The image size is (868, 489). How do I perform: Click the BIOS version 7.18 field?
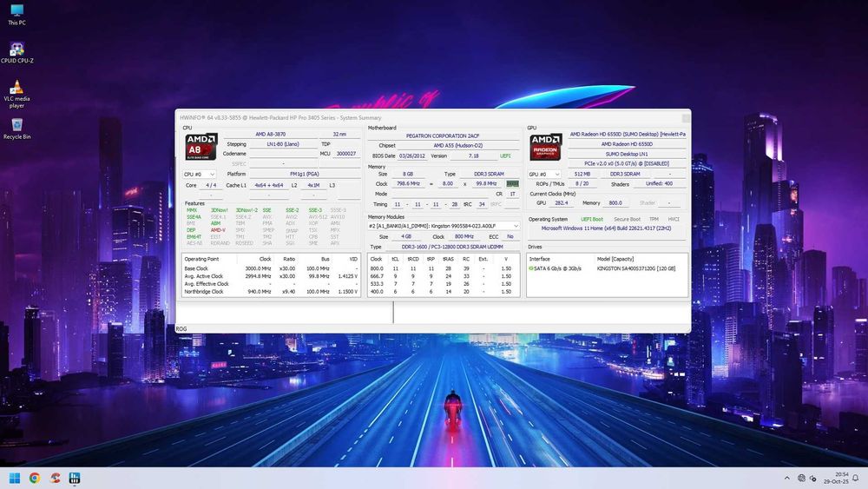click(473, 156)
